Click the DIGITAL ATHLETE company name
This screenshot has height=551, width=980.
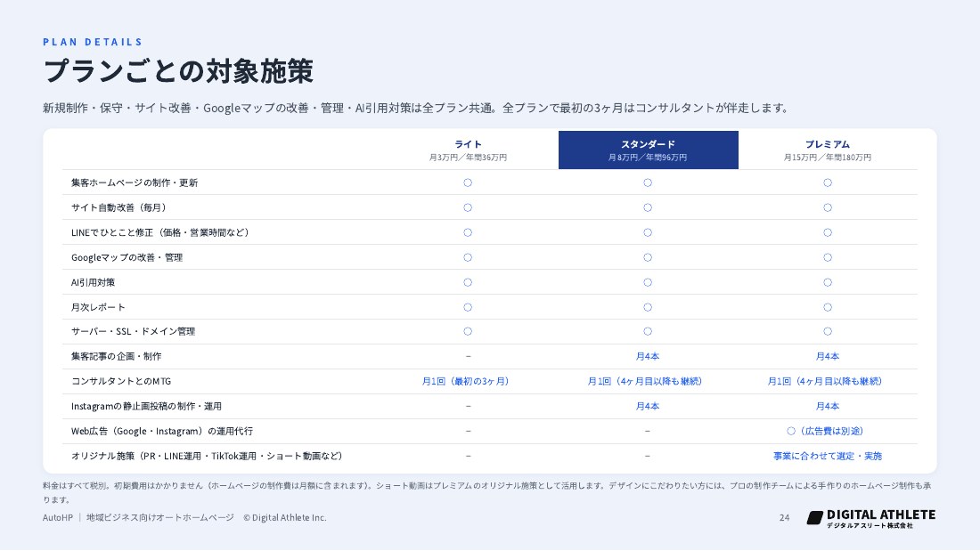pos(881,515)
